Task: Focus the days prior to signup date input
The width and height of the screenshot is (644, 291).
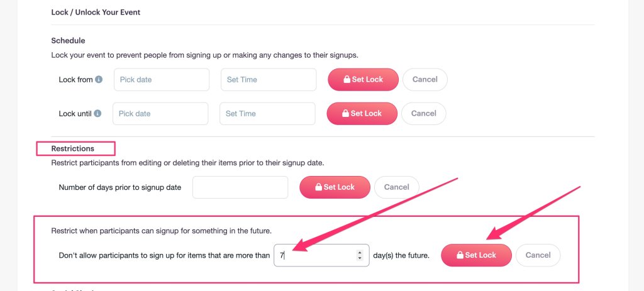Action: point(240,187)
